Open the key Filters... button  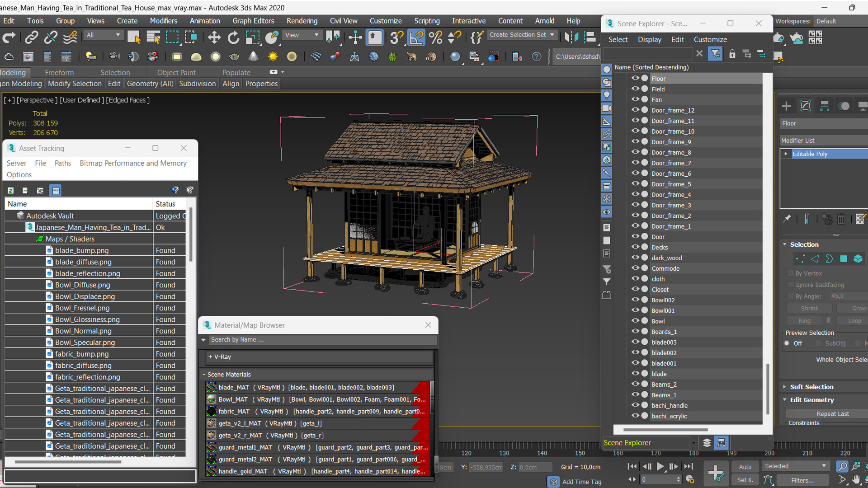point(802,480)
